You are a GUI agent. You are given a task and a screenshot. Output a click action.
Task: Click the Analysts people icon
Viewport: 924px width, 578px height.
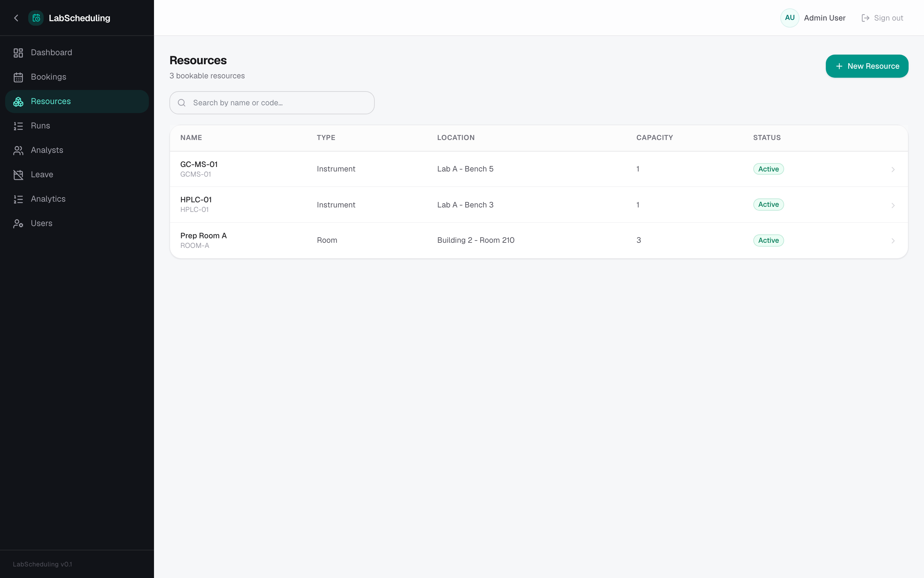pyautogui.click(x=18, y=151)
